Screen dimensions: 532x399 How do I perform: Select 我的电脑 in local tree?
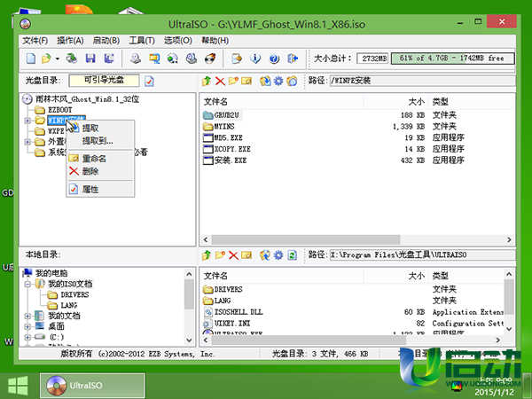[51, 273]
